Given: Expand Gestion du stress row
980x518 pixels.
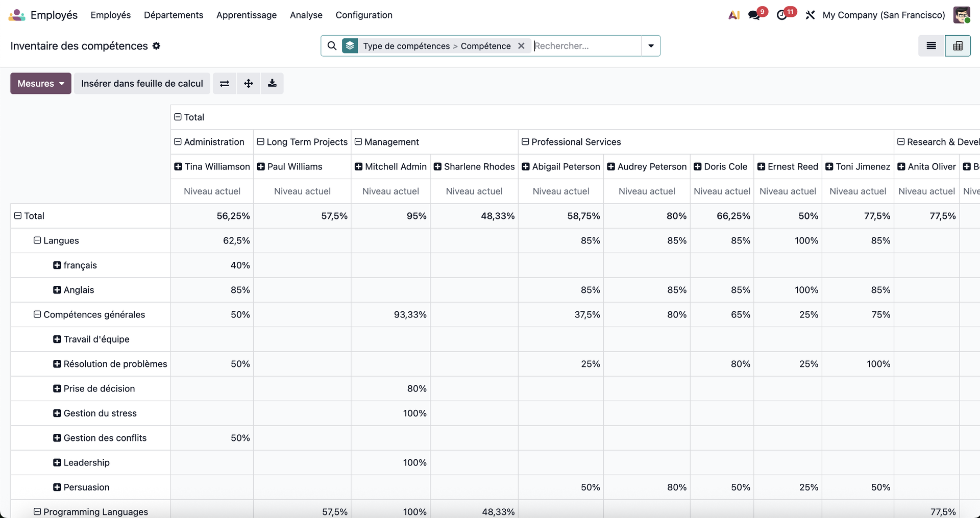Looking at the screenshot, I should [57, 413].
